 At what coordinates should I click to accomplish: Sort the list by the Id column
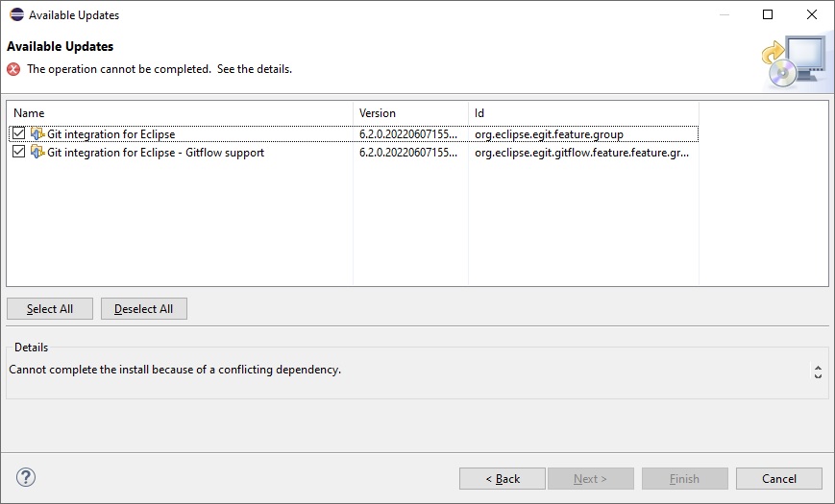(x=583, y=113)
